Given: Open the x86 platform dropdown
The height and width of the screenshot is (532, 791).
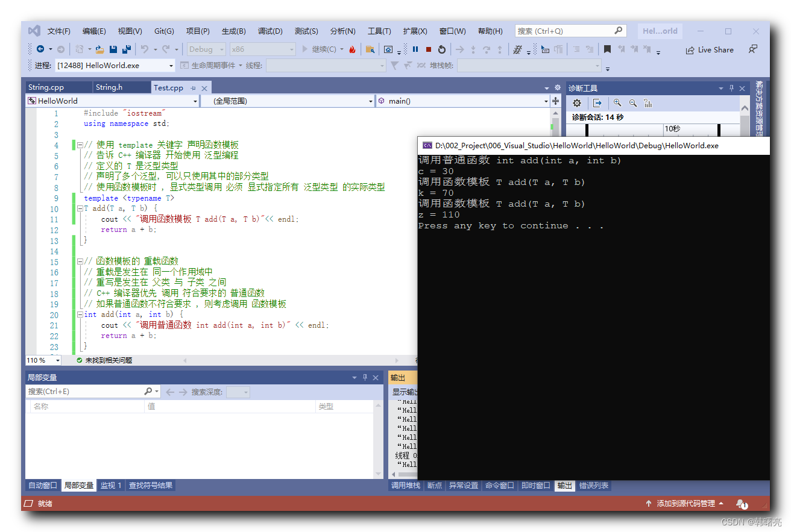Looking at the screenshot, I should [x=263, y=49].
